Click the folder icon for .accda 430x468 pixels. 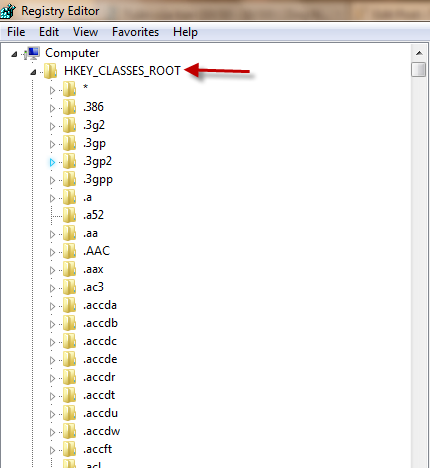(x=69, y=305)
